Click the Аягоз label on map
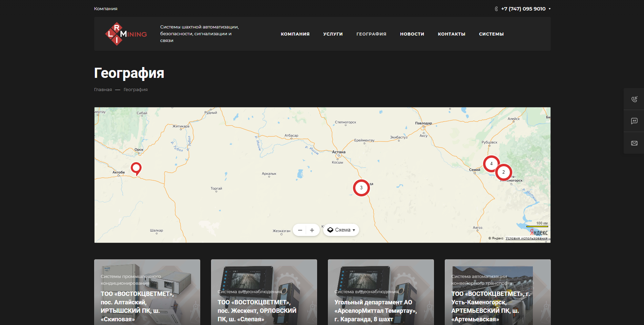Image resolution: width=644 pixels, height=325 pixels. (478, 227)
